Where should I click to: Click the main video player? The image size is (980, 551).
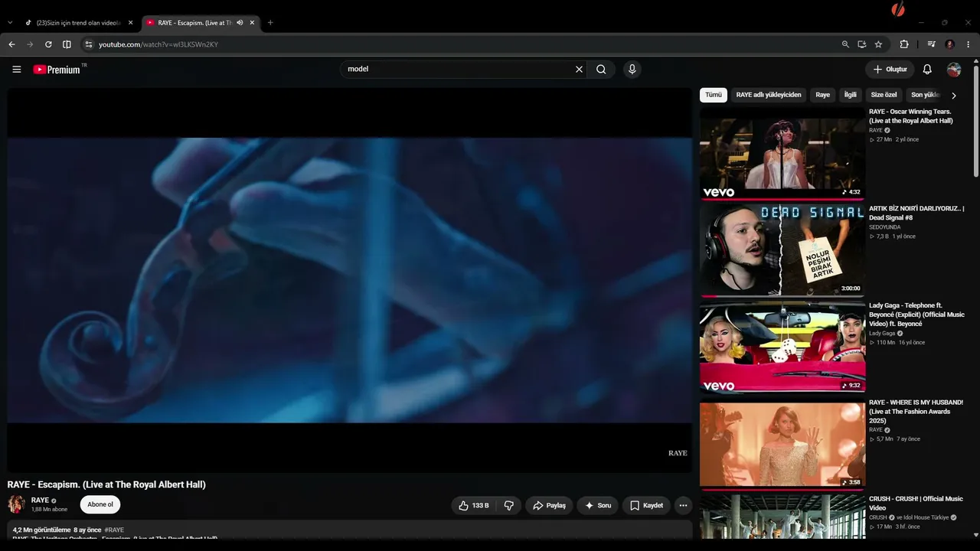point(350,280)
